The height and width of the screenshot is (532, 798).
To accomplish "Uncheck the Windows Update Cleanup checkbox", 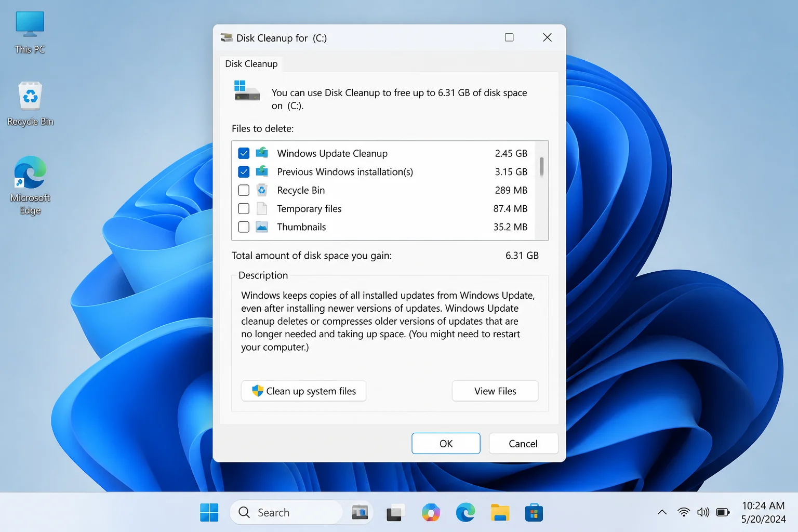I will pyautogui.click(x=244, y=153).
